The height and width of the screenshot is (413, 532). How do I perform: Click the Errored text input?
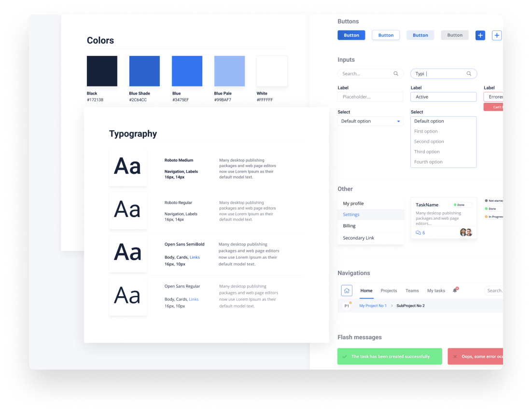493,97
